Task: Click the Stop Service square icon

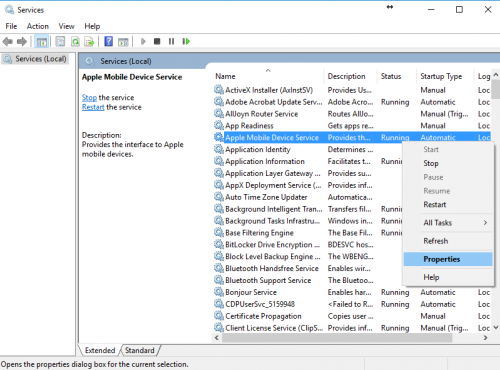Action: click(157, 41)
